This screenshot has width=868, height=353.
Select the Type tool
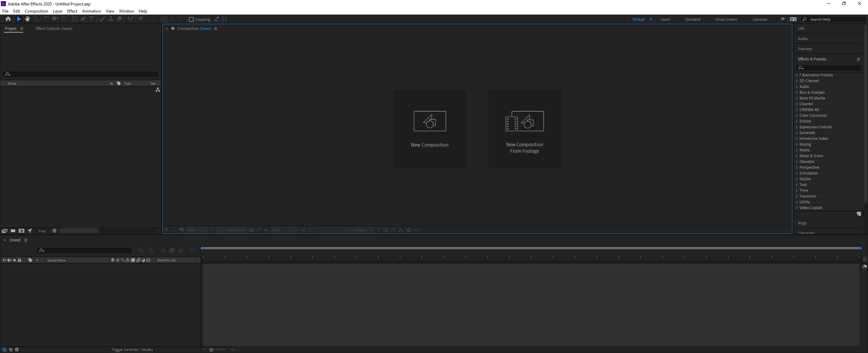pos(92,19)
